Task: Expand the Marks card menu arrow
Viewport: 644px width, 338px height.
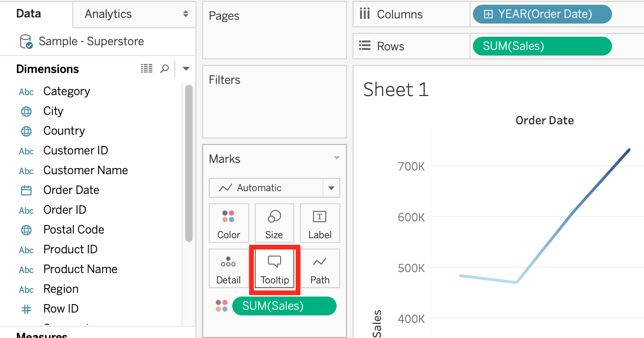Action: coord(337,158)
